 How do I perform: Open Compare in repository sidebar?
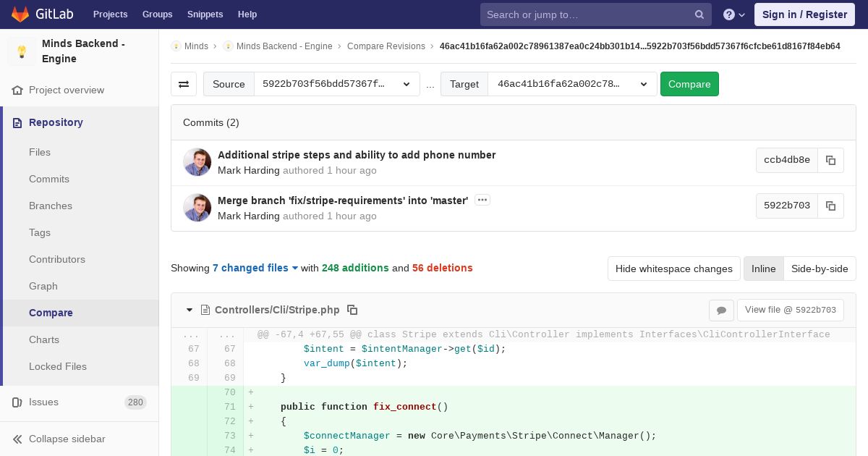51,313
